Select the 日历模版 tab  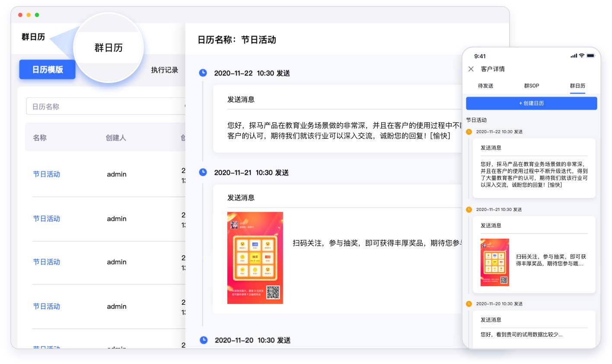pyautogui.click(x=48, y=70)
